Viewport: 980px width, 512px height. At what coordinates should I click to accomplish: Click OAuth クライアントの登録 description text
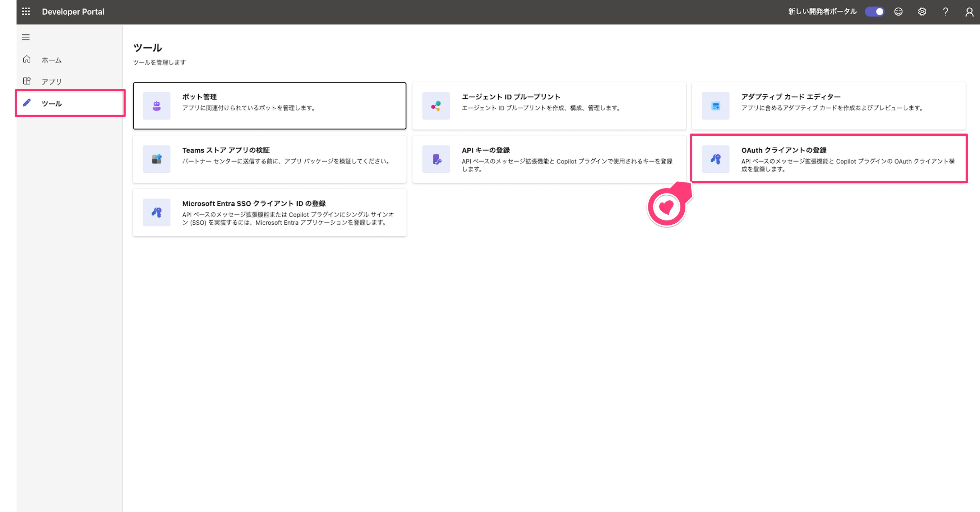point(847,165)
